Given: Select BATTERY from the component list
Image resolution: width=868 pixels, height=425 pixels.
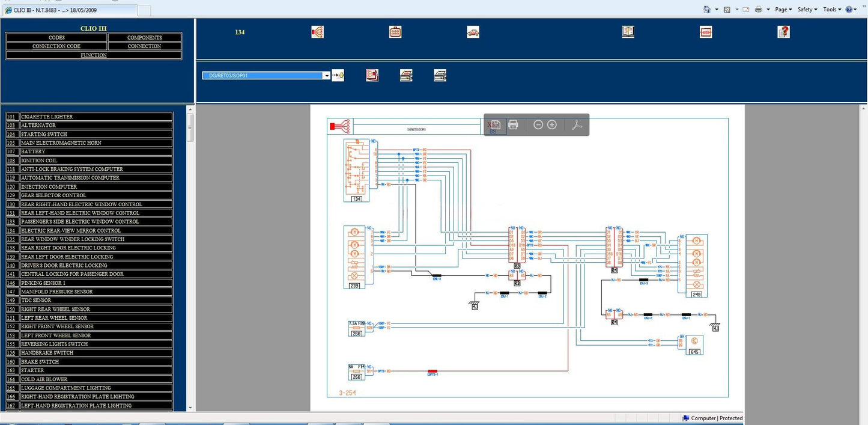Looking at the screenshot, I should click(33, 151).
